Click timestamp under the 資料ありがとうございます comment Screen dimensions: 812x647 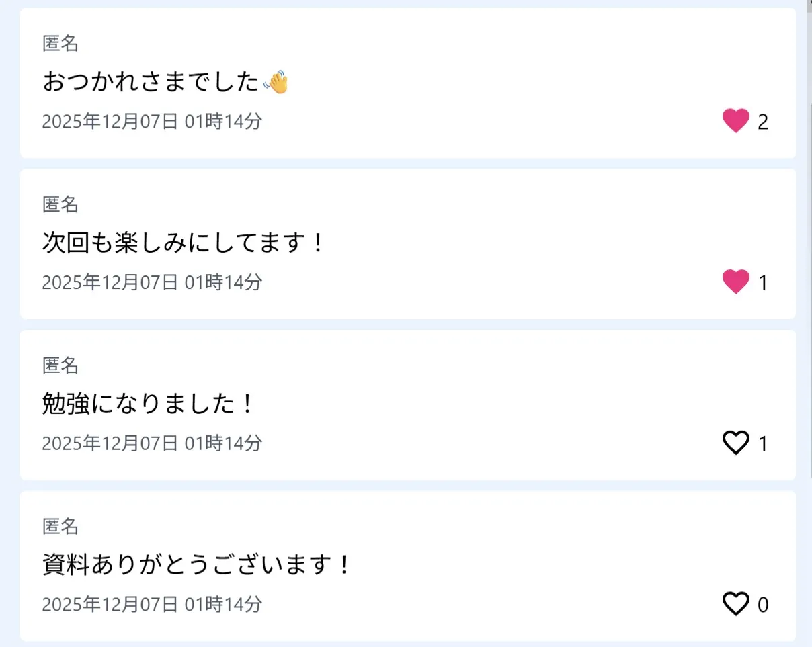tap(152, 605)
